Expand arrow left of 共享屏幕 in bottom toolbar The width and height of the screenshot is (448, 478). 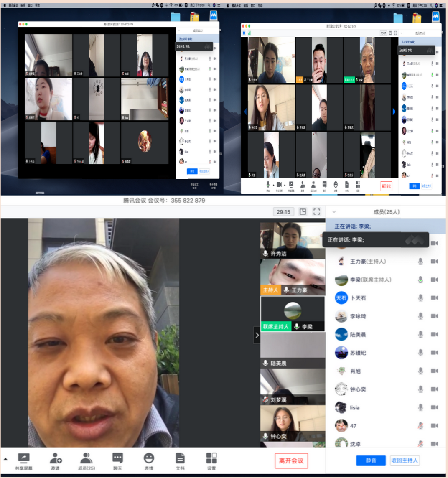coord(5,459)
